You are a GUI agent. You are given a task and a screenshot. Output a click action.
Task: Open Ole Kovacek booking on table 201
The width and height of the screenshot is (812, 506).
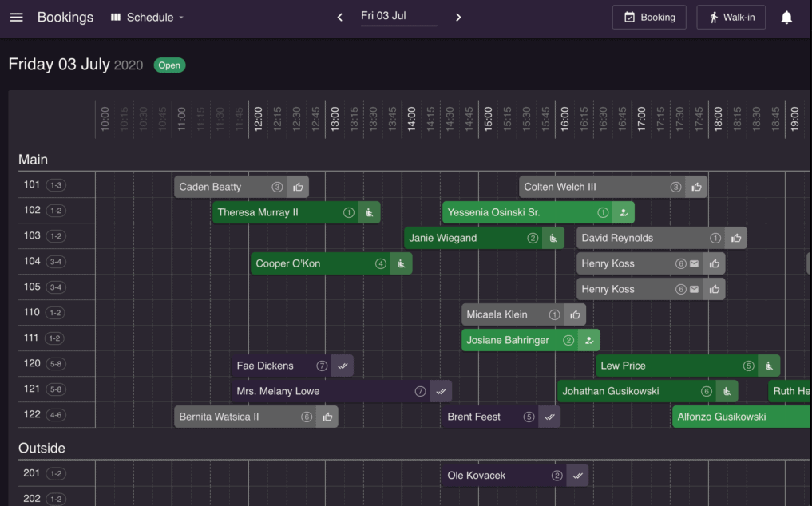[515, 476]
